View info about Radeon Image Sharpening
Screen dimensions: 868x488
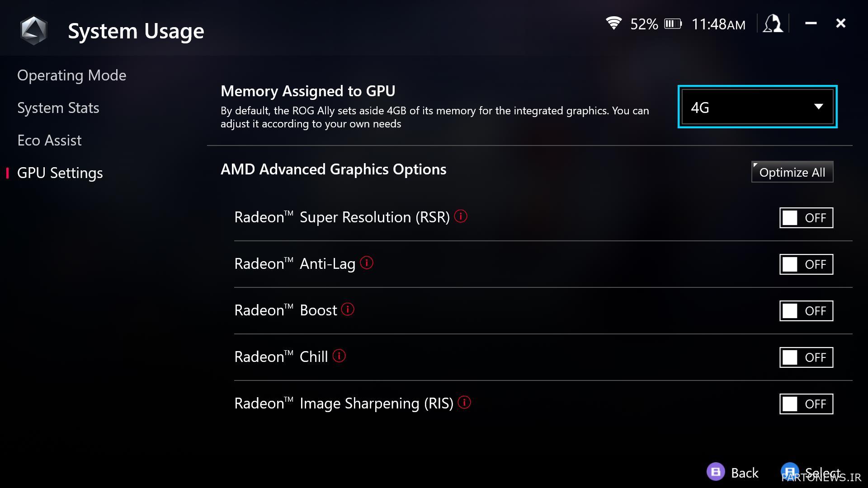click(x=464, y=402)
